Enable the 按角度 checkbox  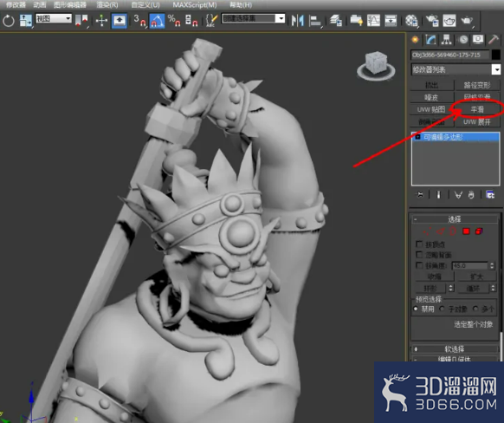click(x=419, y=265)
